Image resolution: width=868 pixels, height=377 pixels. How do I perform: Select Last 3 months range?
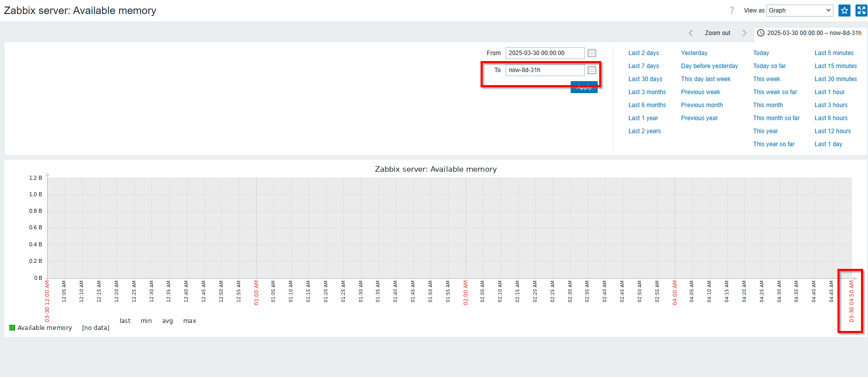click(x=647, y=92)
